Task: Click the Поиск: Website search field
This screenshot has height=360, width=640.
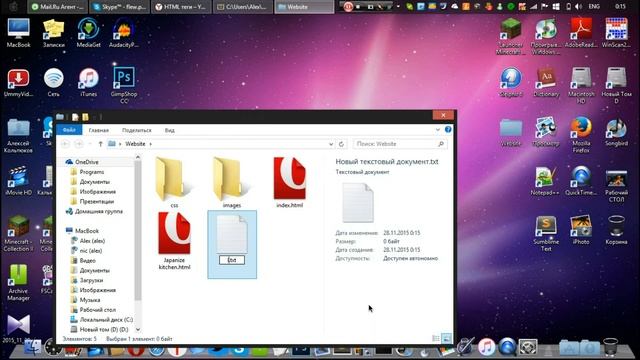Action: pos(400,144)
